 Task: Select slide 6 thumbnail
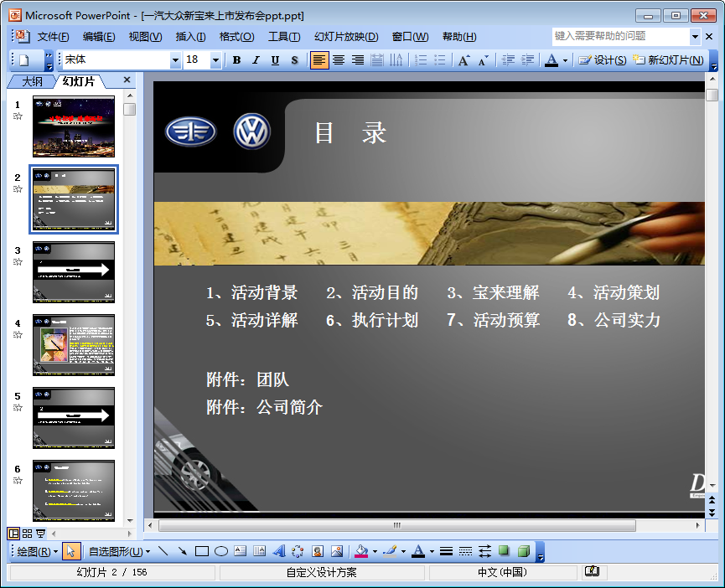74,491
